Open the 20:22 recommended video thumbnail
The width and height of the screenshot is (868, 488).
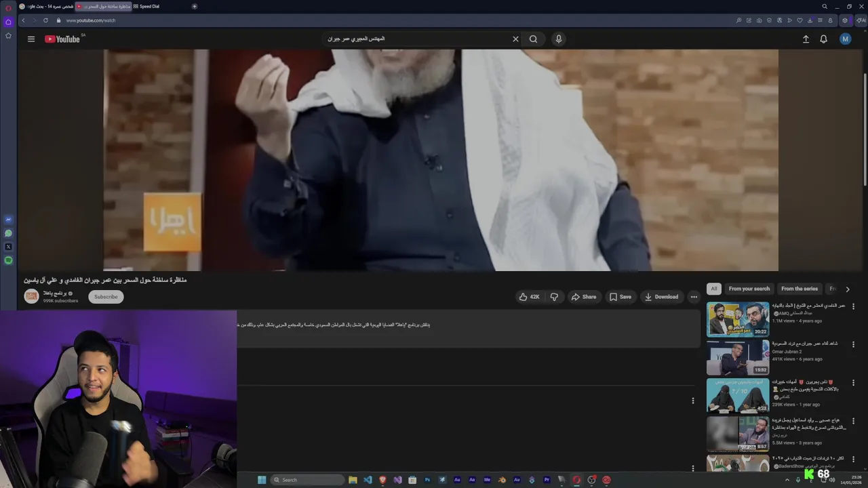point(738,319)
